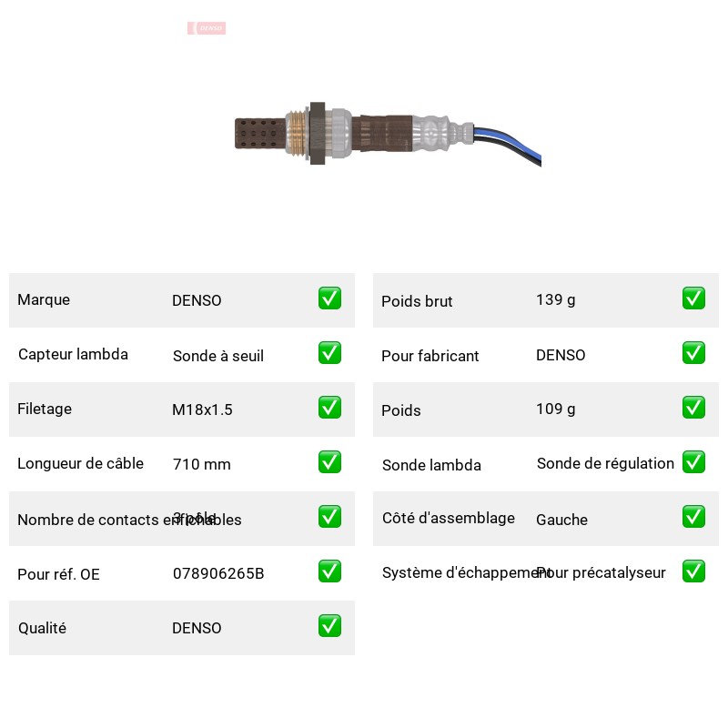Image resolution: width=728 pixels, height=728 pixels.
Task: Click checkmark icon in Filetage row
Action: [x=329, y=407]
